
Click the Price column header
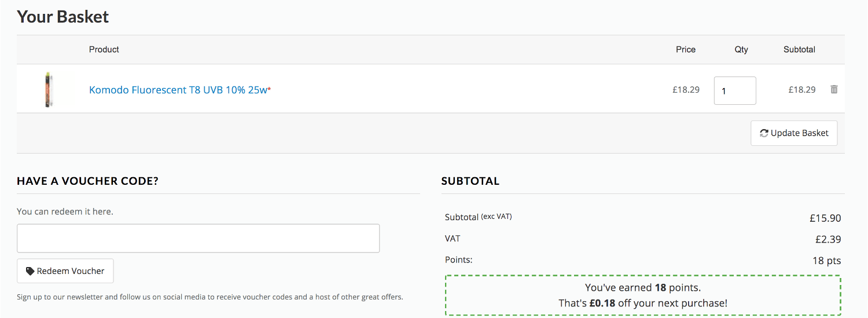pyautogui.click(x=685, y=50)
